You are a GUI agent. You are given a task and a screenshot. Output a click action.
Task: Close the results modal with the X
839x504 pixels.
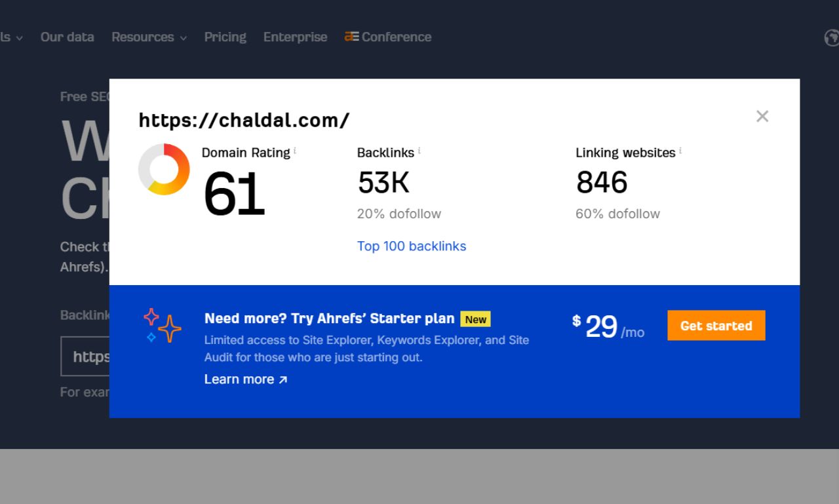tap(762, 116)
